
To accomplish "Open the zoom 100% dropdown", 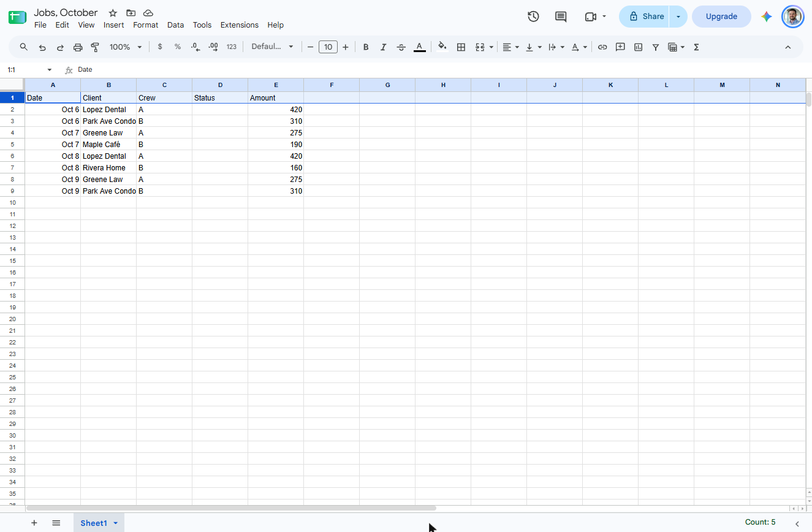I will click(126, 47).
